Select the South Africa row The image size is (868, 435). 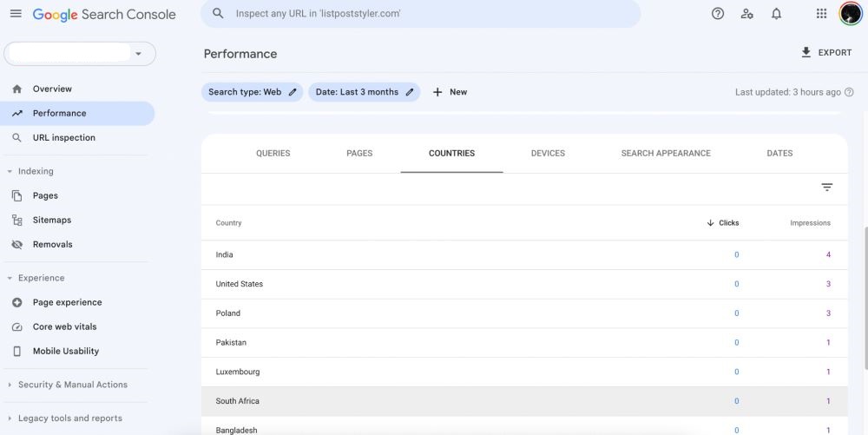click(x=524, y=401)
